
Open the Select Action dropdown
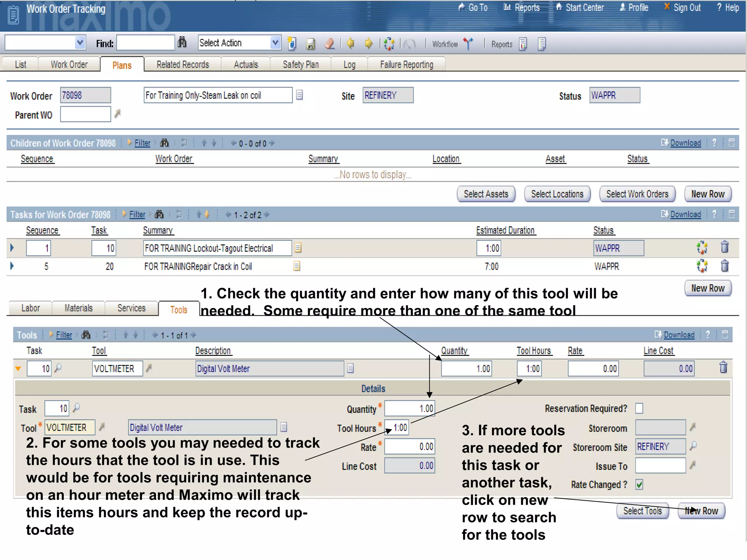click(275, 43)
